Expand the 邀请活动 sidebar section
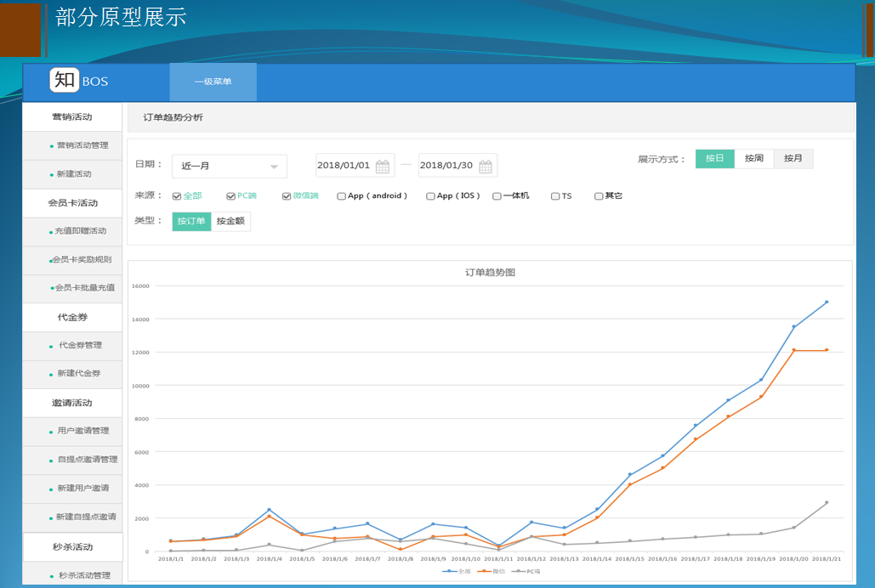875x588 pixels. pyautogui.click(x=72, y=403)
